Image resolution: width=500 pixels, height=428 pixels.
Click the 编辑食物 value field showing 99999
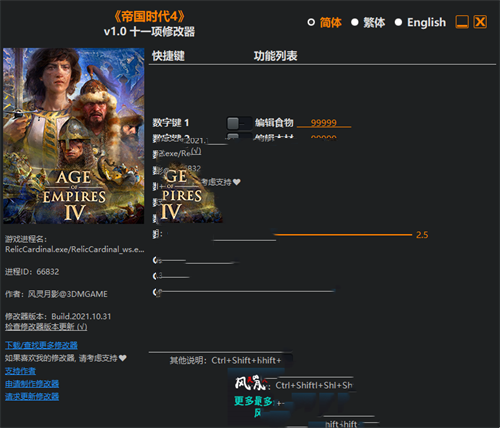pos(324,123)
